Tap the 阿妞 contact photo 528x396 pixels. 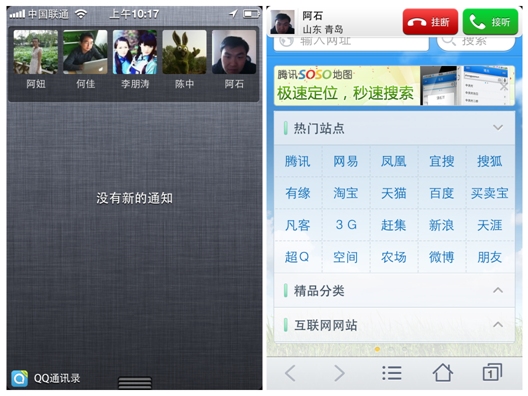tap(36, 52)
